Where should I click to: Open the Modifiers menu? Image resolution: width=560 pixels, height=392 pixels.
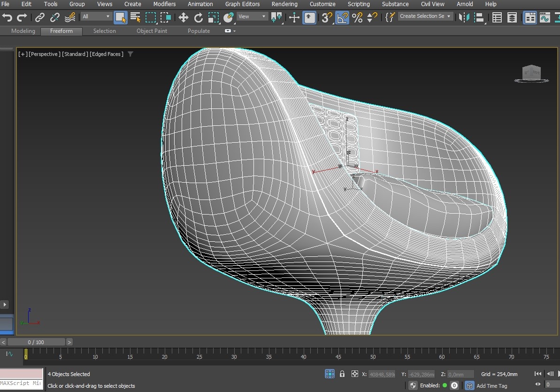coord(164,4)
